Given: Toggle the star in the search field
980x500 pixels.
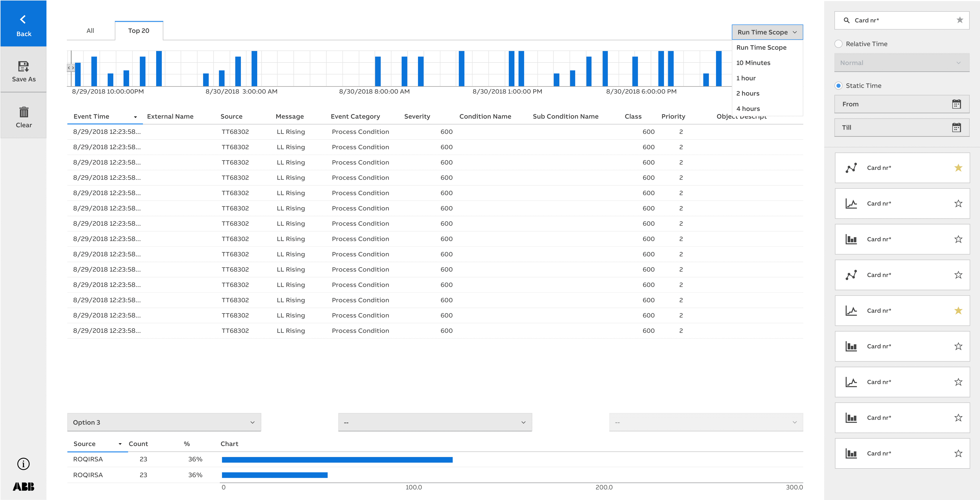Looking at the screenshot, I should coord(959,20).
